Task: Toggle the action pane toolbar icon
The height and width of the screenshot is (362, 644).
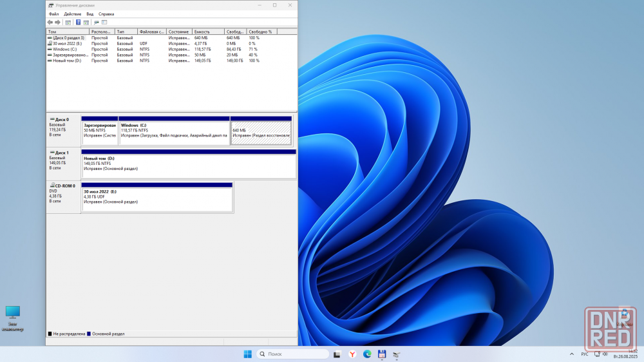Action: pyautogui.click(x=86, y=22)
